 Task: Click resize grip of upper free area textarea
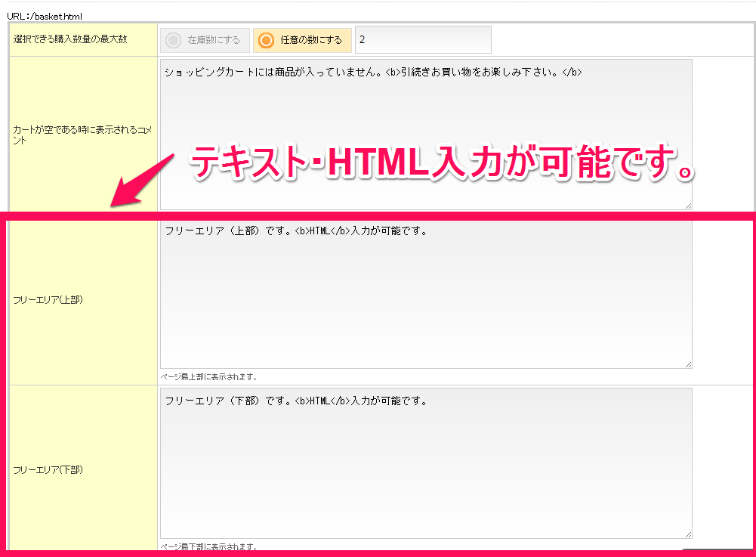688,364
